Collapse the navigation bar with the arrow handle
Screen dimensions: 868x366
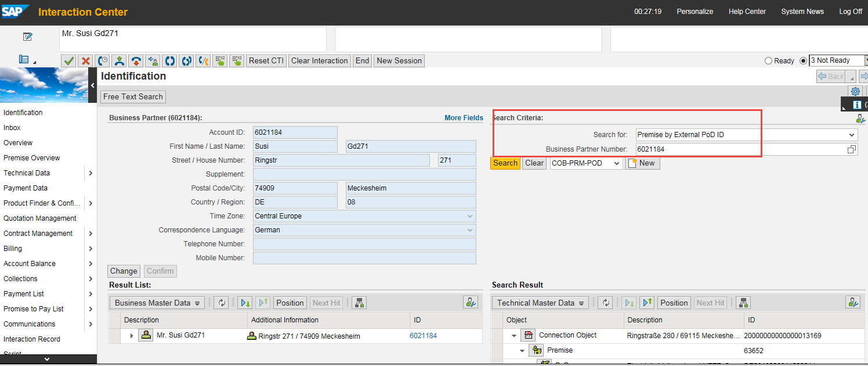(93, 85)
